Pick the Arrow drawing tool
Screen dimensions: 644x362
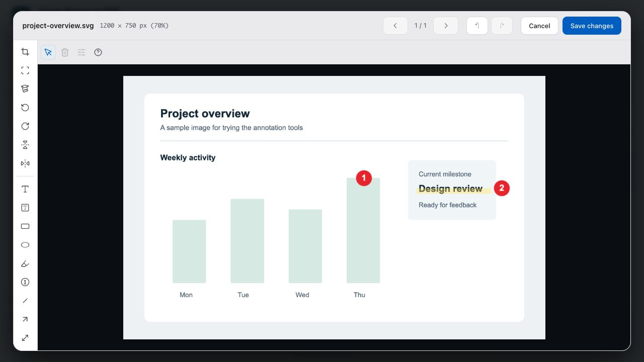(x=25, y=319)
